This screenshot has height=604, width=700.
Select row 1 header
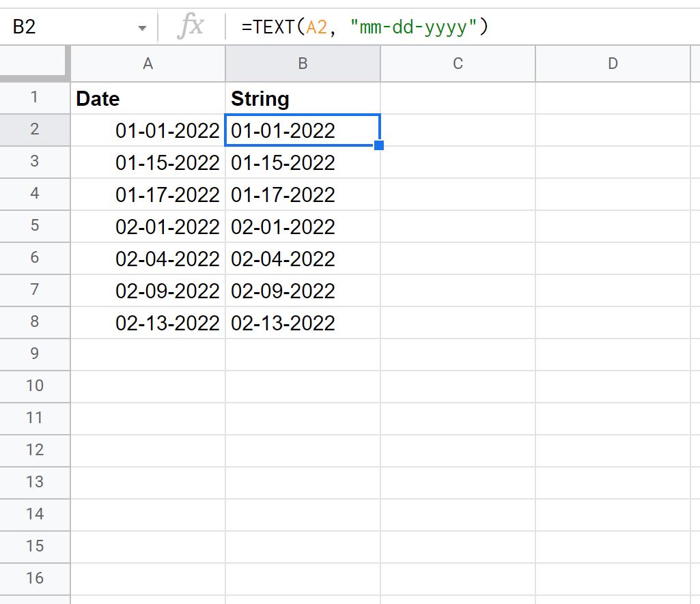tap(35, 98)
